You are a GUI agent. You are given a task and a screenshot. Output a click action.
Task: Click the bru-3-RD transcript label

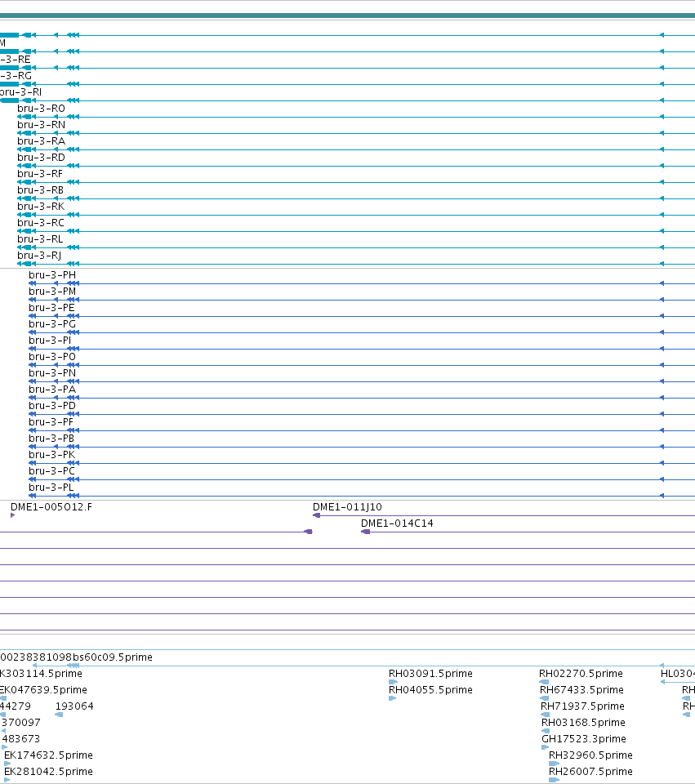41,158
